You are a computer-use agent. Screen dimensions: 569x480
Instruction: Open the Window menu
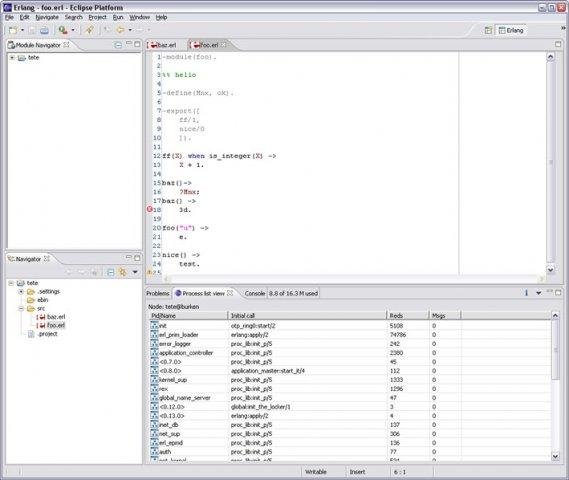click(x=140, y=17)
